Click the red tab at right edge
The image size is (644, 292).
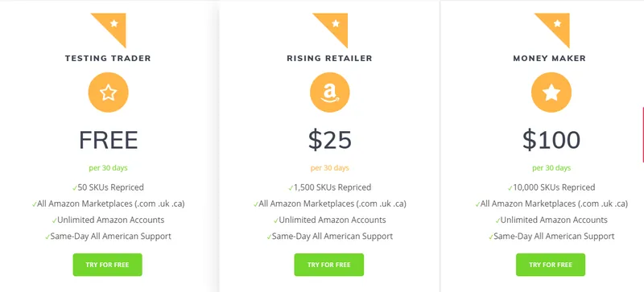[642, 134]
